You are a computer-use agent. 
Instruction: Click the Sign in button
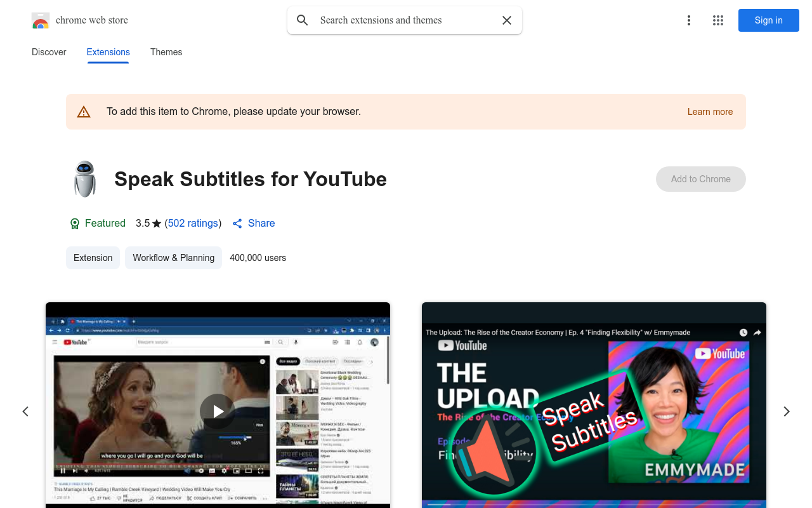tap(769, 20)
